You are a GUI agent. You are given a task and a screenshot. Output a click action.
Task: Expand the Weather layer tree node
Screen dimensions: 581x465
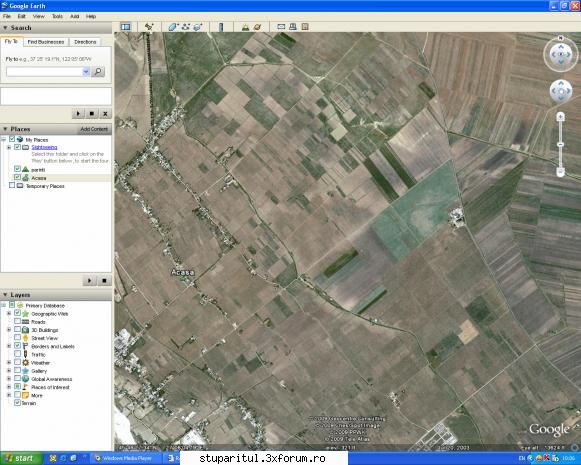(9, 362)
